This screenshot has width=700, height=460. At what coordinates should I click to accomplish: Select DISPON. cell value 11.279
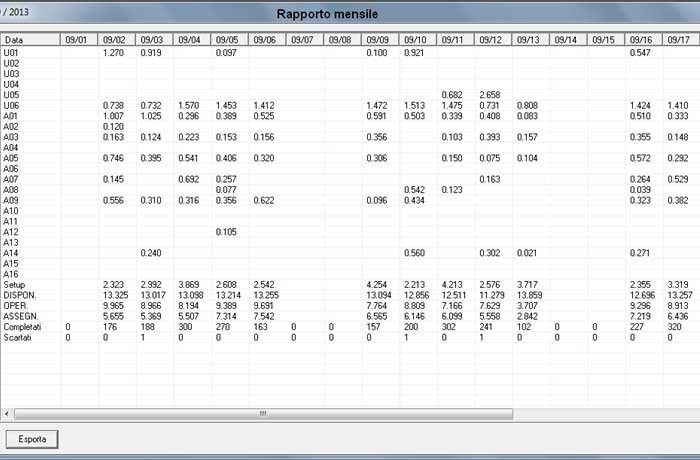click(x=492, y=295)
